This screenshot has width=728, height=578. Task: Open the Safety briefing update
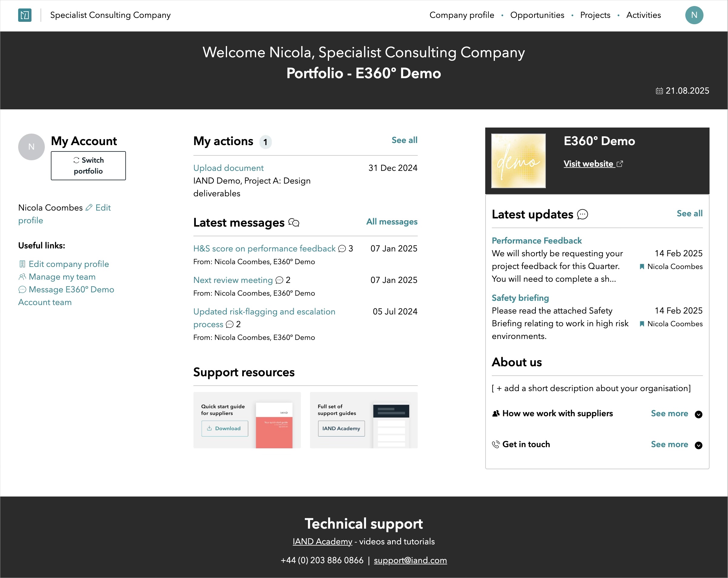[520, 298]
